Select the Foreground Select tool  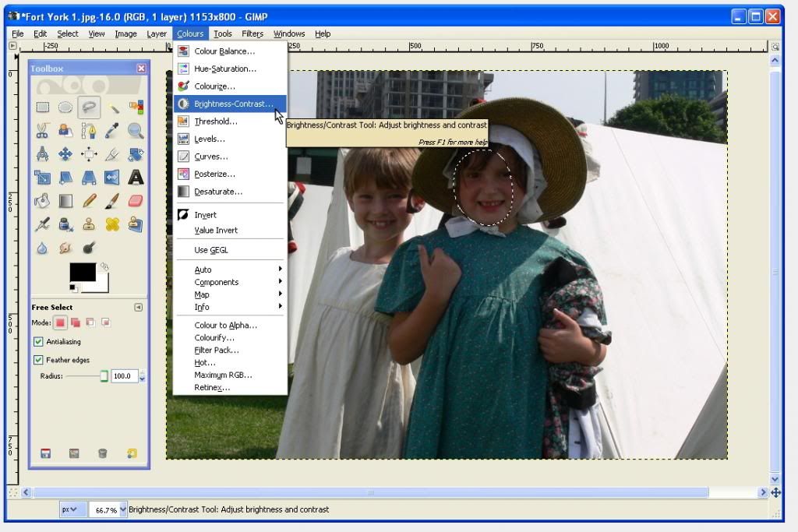click(65, 131)
